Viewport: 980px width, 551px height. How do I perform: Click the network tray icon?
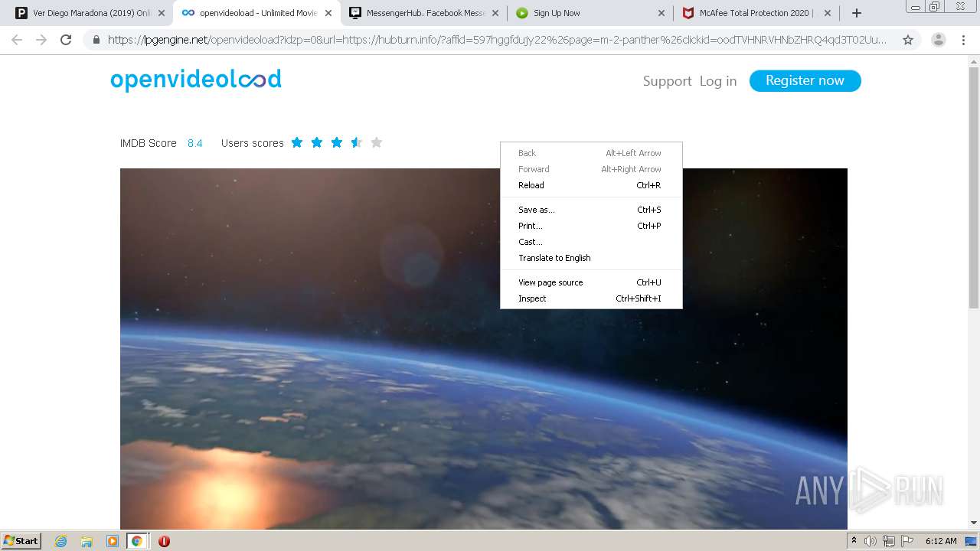(889, 541)
